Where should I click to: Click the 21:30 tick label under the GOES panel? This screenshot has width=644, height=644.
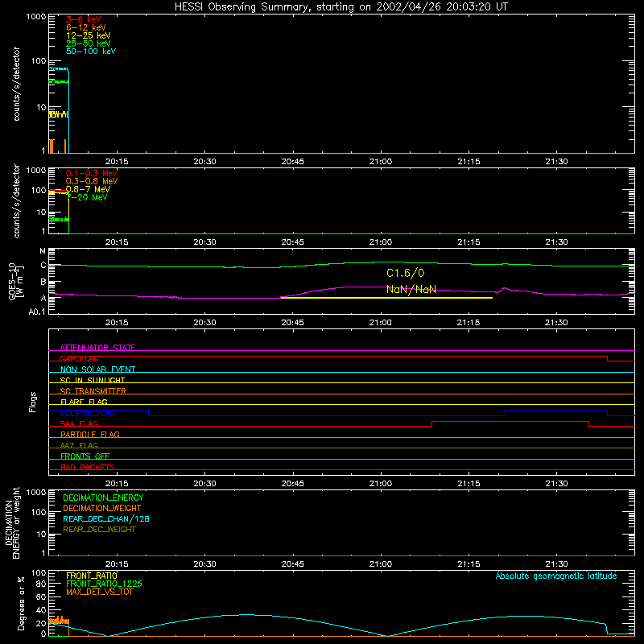pyautogui.click(x=556, y=323)
